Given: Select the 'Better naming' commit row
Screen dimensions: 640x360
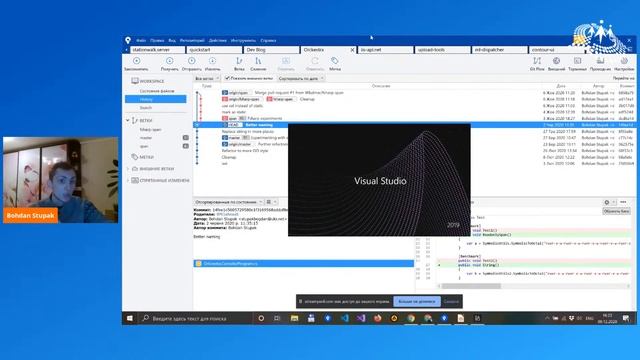Looking at the screenshot, I should pos(414,125).
